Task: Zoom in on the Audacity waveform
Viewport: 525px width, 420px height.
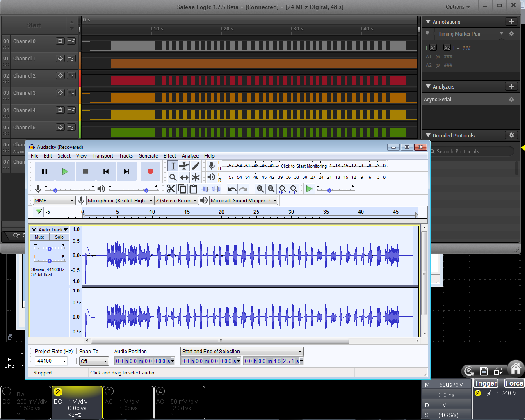Action: pyautogui.click(x=260, y=189)
